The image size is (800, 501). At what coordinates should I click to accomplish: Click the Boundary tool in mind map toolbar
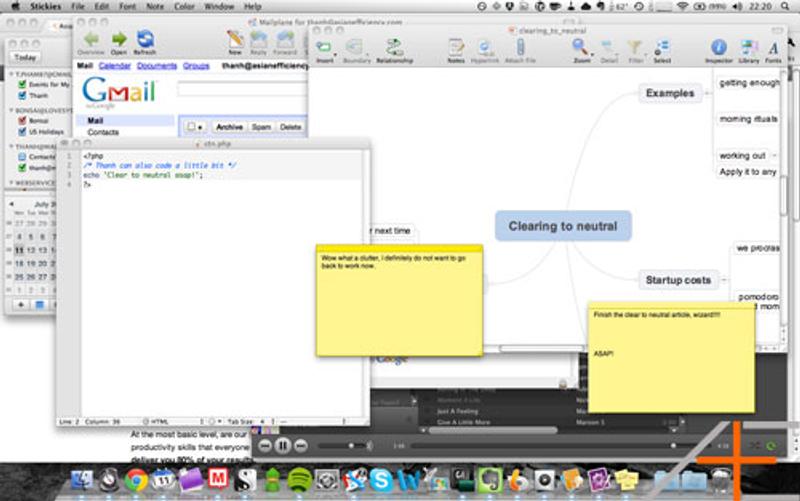356,47
